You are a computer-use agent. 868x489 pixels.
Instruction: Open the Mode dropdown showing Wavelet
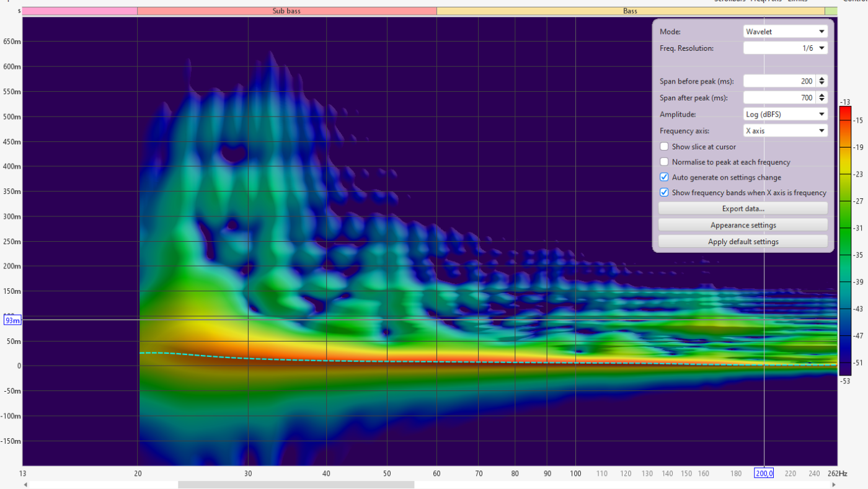coord(785,32)
